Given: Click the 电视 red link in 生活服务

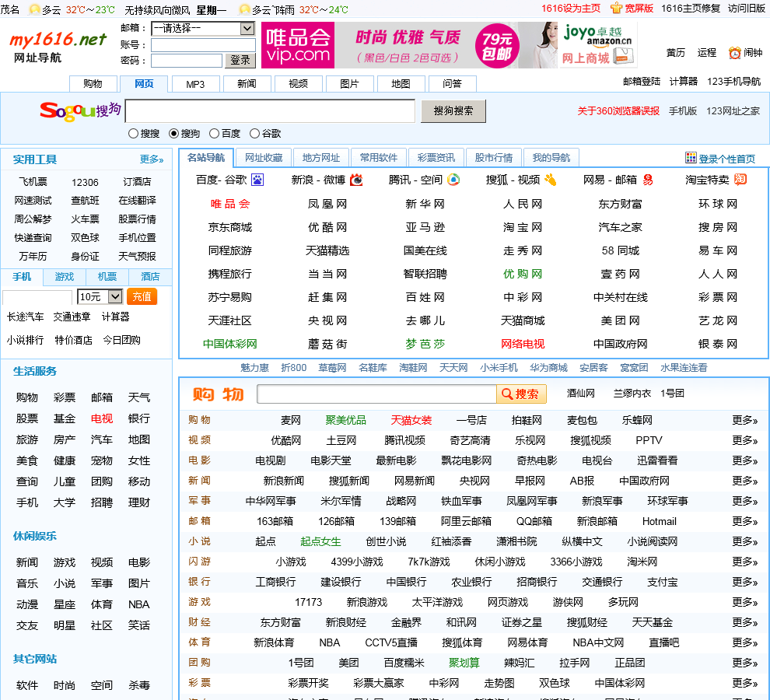Looking at the screenshot, I should click(102, 418).
